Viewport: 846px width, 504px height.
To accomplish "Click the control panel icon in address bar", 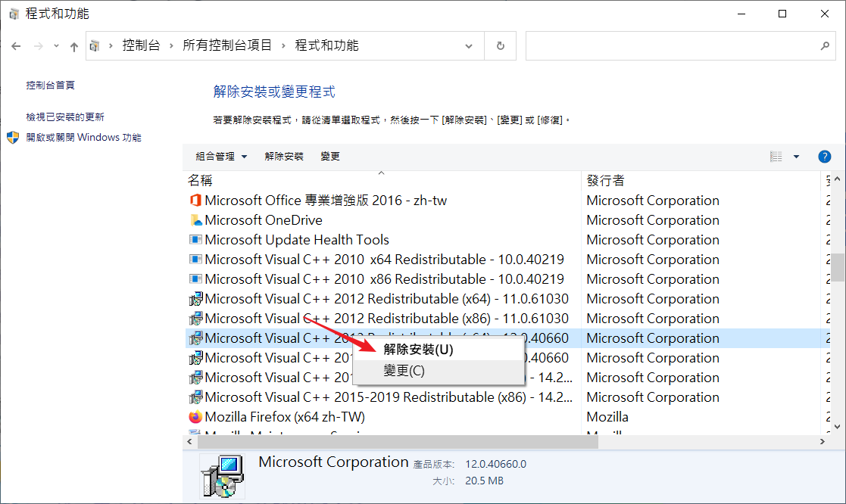I will click(95, 46).
